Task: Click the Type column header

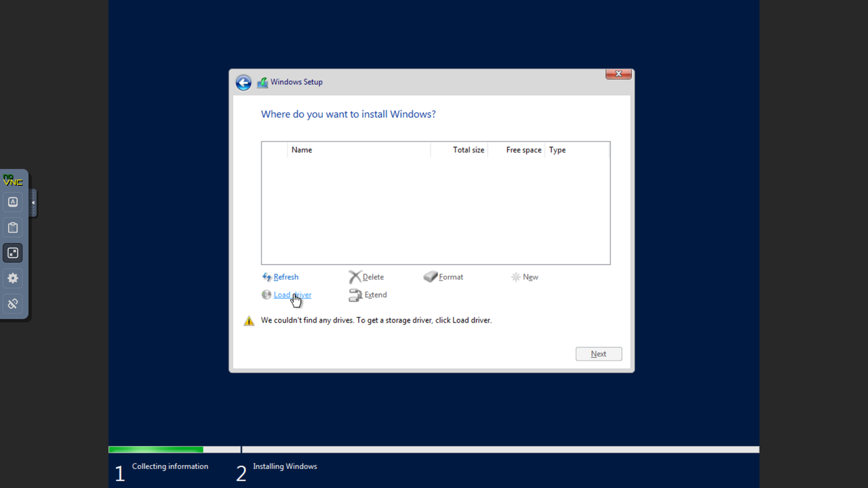Action: click(577, 150)
